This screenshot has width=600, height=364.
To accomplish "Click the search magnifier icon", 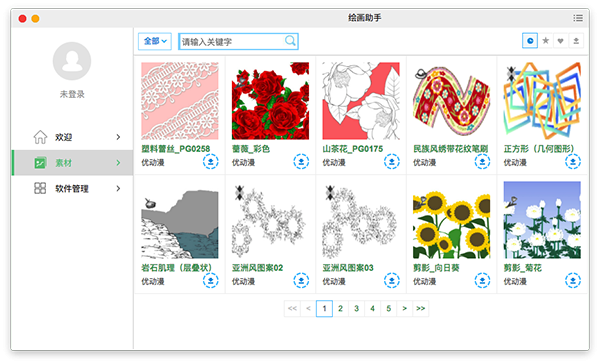I will coord(290,41).
